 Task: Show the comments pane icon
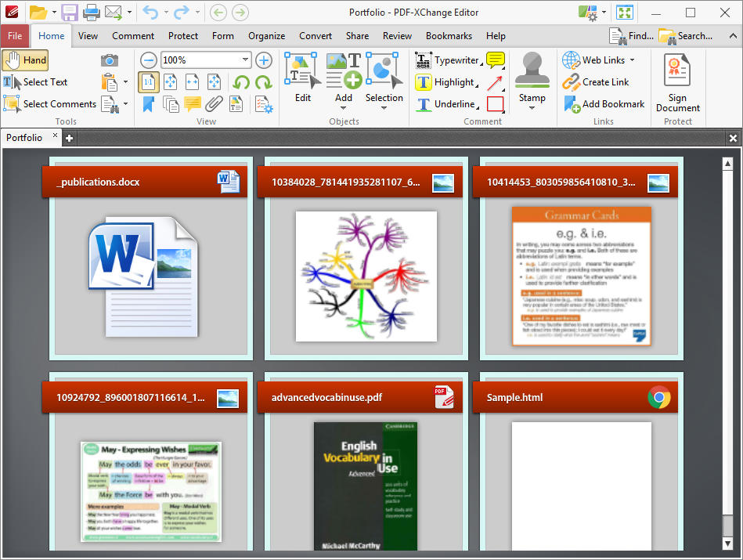[192, 104]
